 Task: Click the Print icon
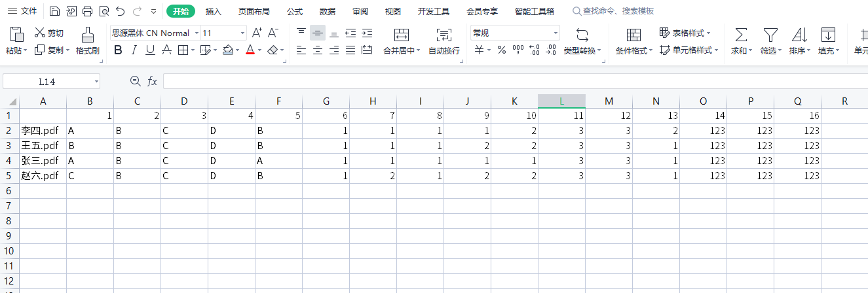tap(88, 11)
